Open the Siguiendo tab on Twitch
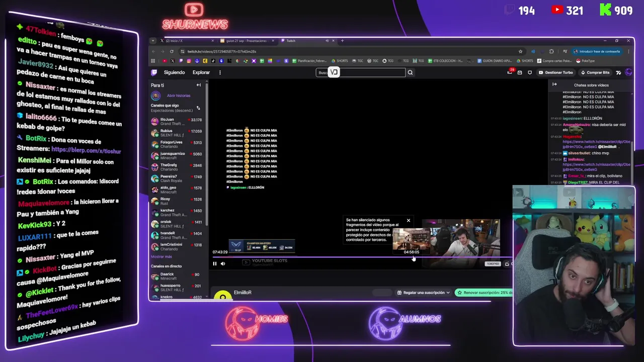The height and width of the screenshot is (362, 644). [174, 72]
